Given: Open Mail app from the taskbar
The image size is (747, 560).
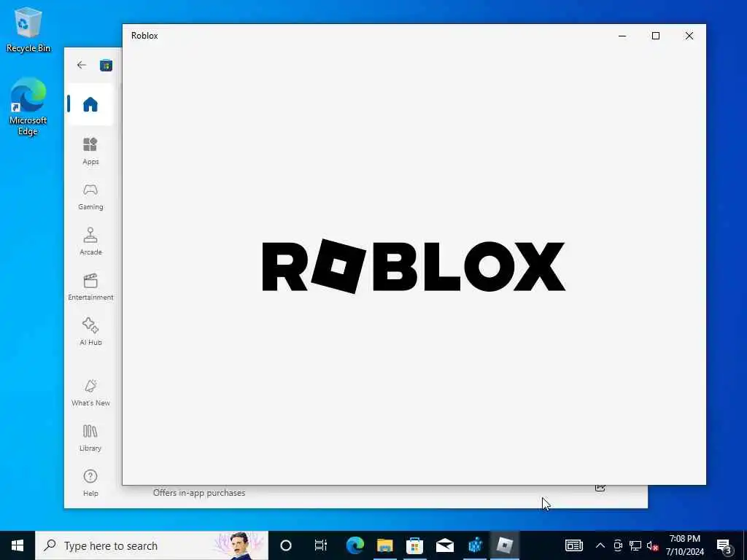Looking at the screenshot, I should click(x=444, y=545).
